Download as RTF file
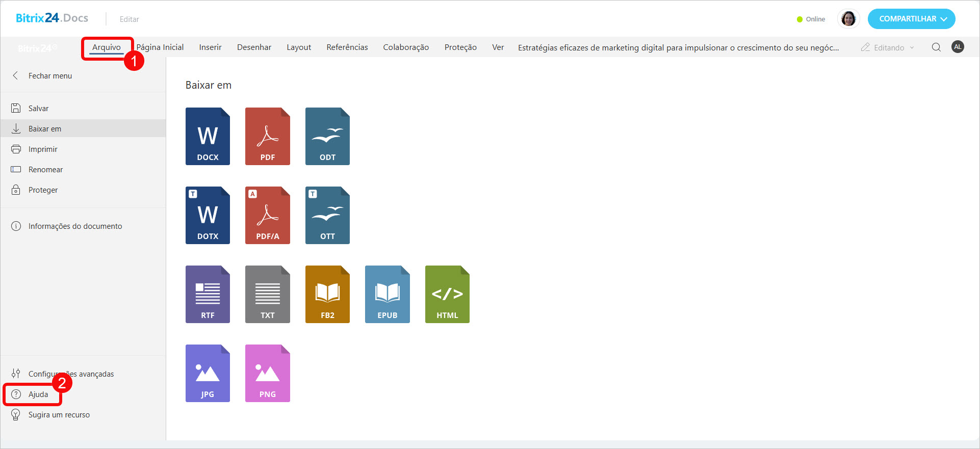Image resolution: width=980 pixels, height=449 pixels. 208,295
